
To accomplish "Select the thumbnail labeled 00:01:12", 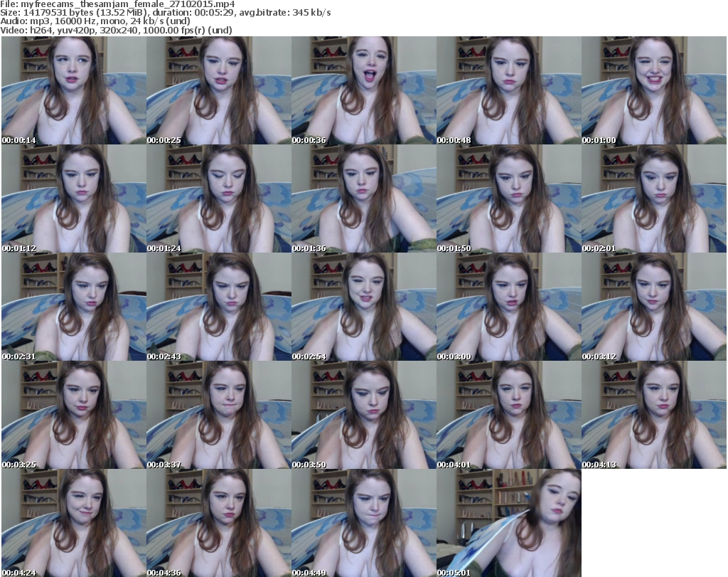I will 74,198.
